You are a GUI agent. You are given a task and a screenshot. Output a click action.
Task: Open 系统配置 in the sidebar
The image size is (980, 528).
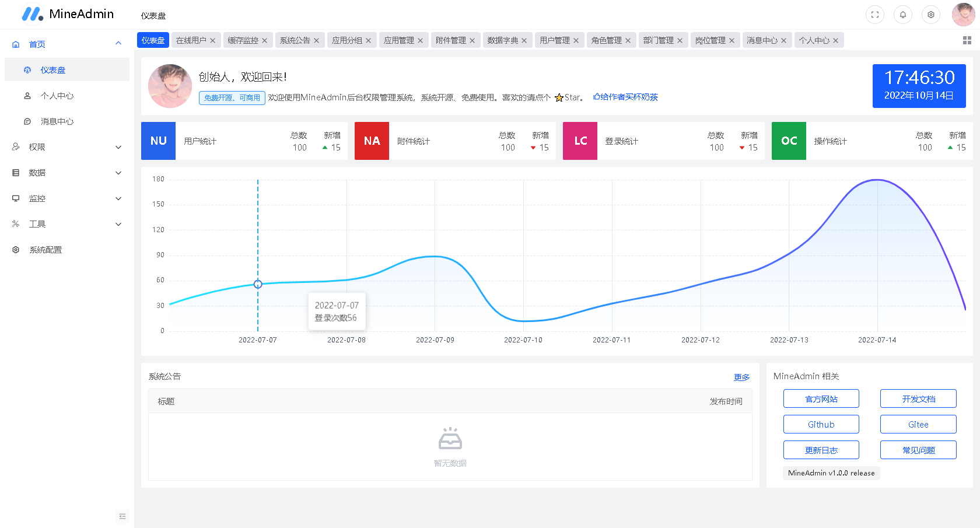[67, 250]
